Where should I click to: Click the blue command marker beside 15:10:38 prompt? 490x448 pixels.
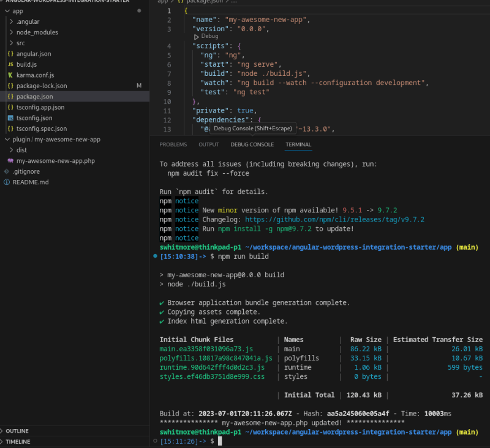click(155, 256)
